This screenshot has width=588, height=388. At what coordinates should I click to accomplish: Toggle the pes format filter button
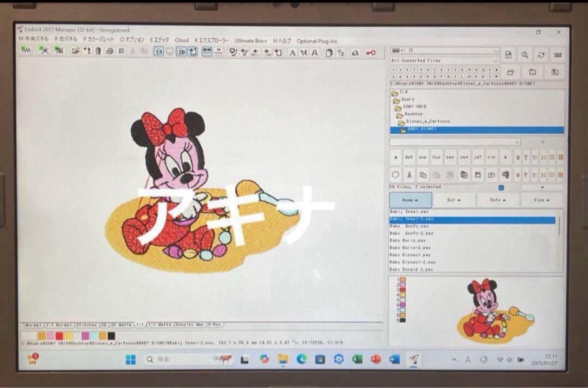click(x=450, y=157)
